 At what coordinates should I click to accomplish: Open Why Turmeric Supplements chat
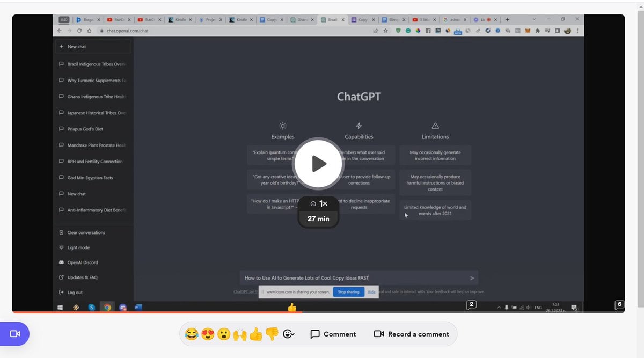(93, 81)
